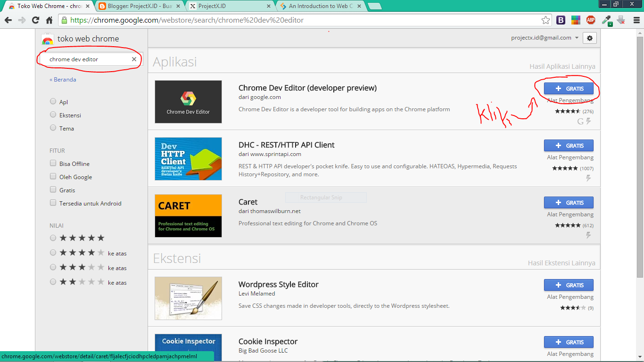Close the An Introduction to Web tab
The image size is (644, 362).
tap(359, 6)
